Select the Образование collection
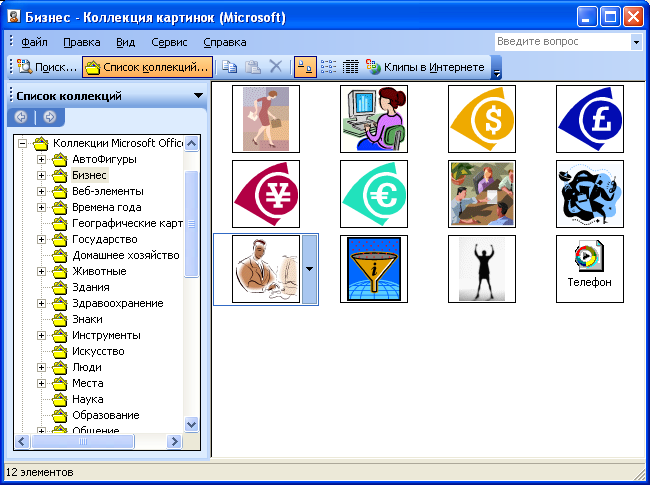650x485 pixels. (106, 415)
